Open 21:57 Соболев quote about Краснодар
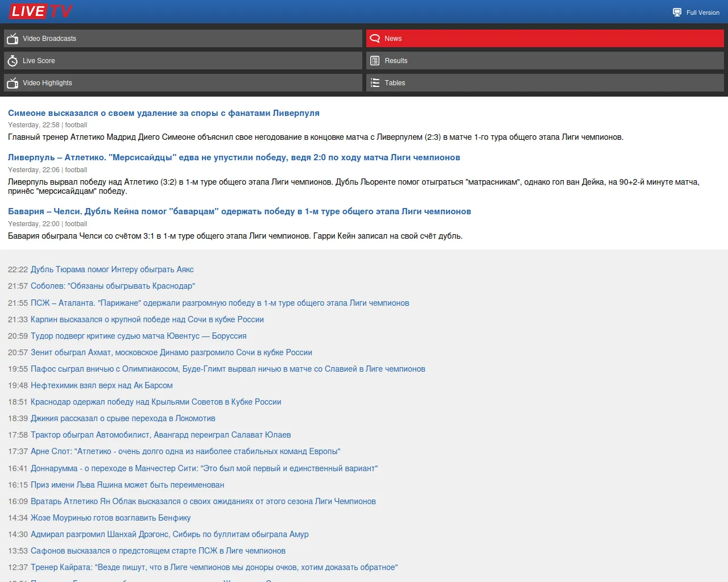 [x=113, y=286]
